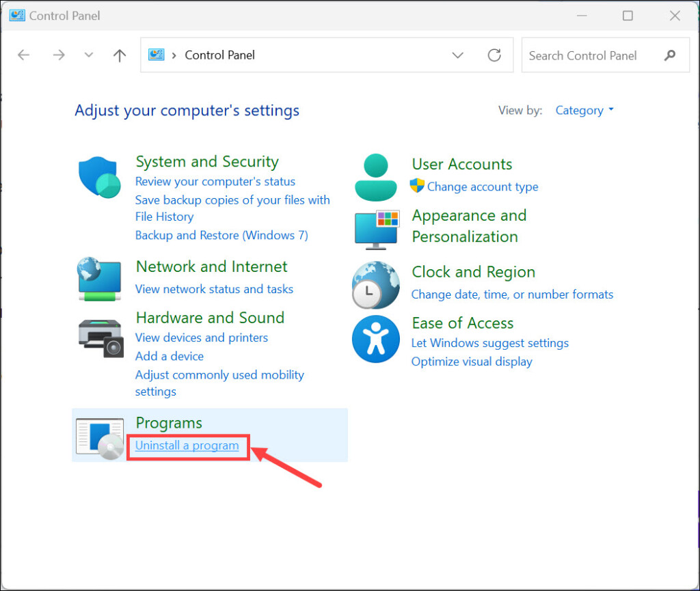Select Add a device link

point(170,356)
